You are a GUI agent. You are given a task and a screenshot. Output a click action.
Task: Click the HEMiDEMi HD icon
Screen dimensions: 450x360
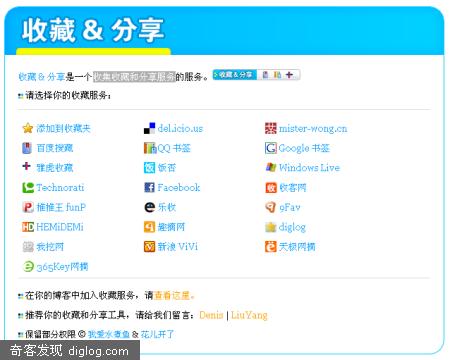pos(28,227)
